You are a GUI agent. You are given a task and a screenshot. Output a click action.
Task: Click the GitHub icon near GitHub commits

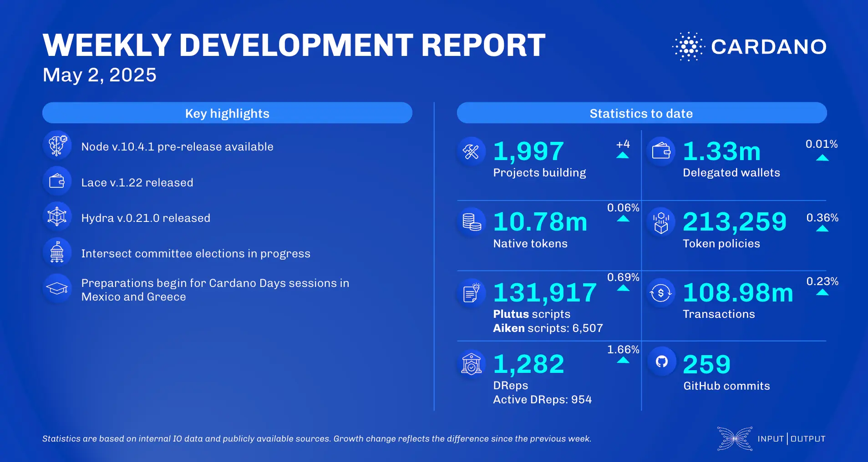tap(661, 362)
